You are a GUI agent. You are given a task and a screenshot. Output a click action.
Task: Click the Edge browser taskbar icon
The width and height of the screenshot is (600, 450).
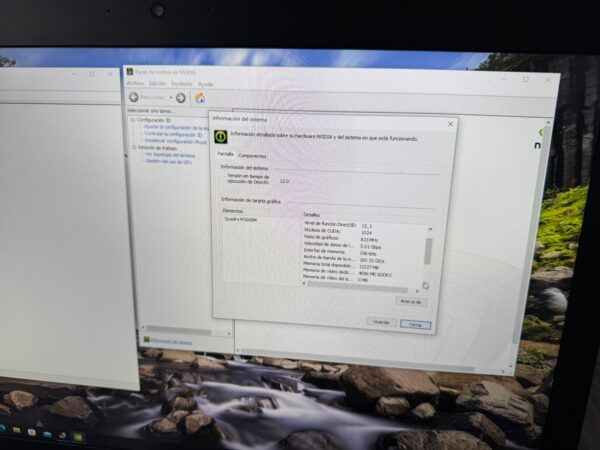(x=2, y=428)
